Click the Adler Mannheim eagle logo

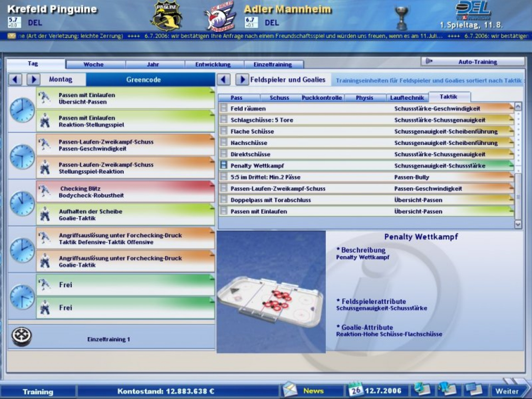pyautogui.click(x=220, y=17)
